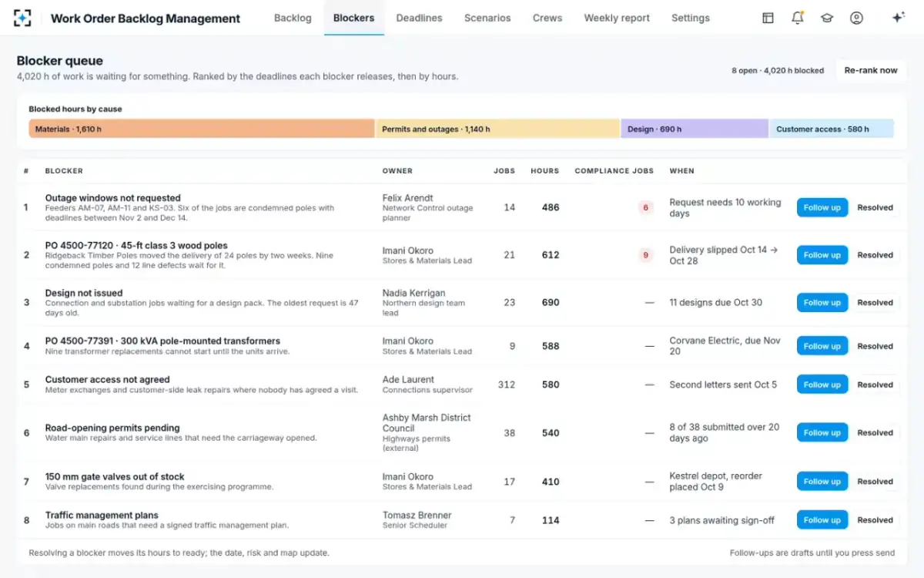Click the compliance badge showing 9
This screenshot has height=578, width=924.
[645, 255]
